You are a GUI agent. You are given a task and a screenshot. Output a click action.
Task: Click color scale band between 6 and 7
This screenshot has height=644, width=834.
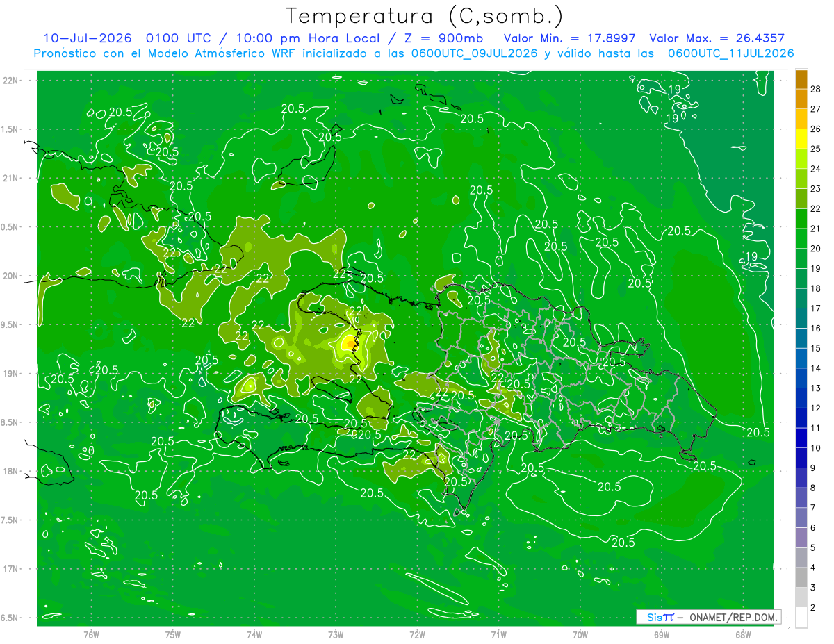(801, 518)
